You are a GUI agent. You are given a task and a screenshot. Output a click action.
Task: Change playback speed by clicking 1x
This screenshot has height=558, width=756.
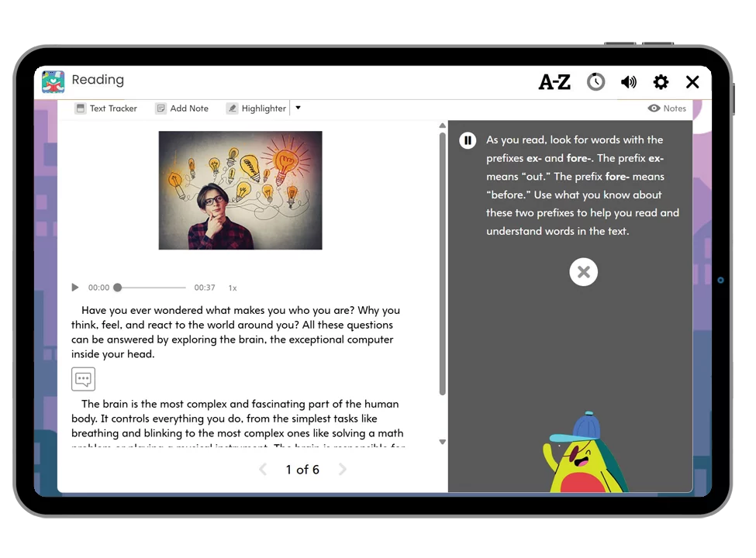coord(232,288)
